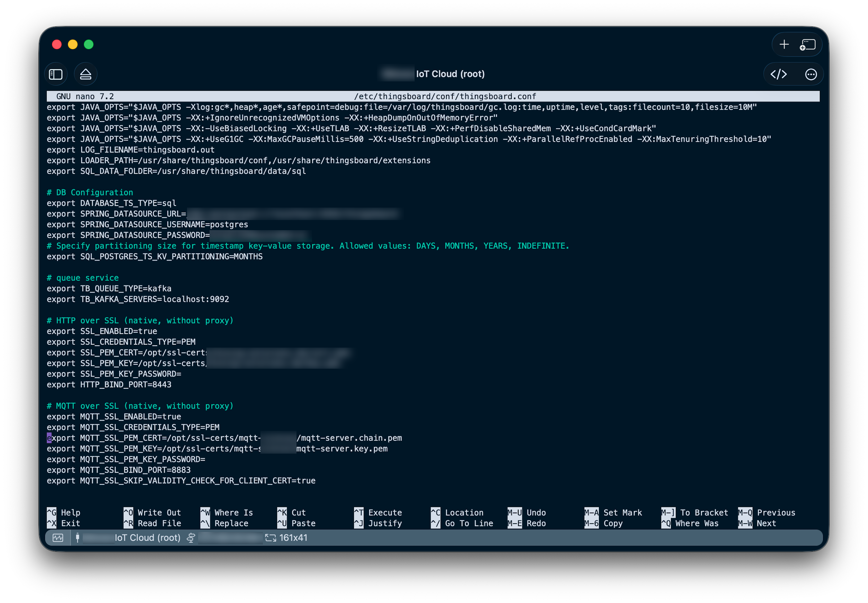
Task: Click the ^W Where Is shortcut
Action: point(227,512)
